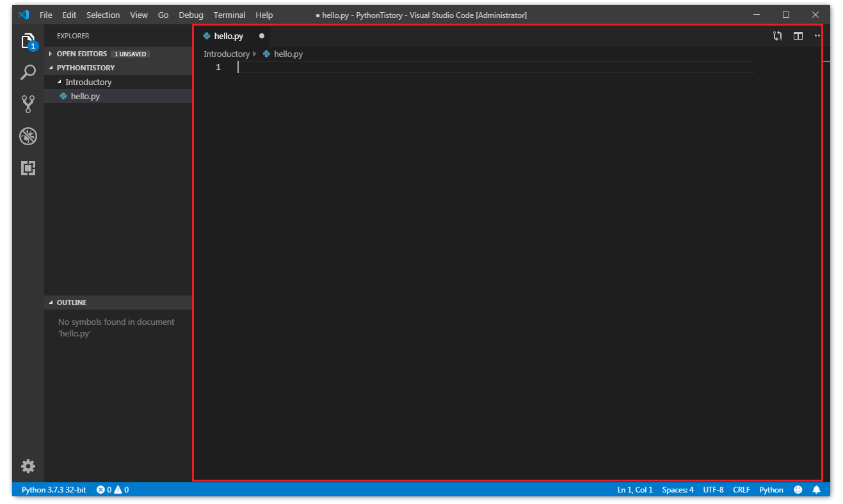This screenshot has width=843, height=504.
Task: Select the hello.py editor tab
Action: [232, 36]
